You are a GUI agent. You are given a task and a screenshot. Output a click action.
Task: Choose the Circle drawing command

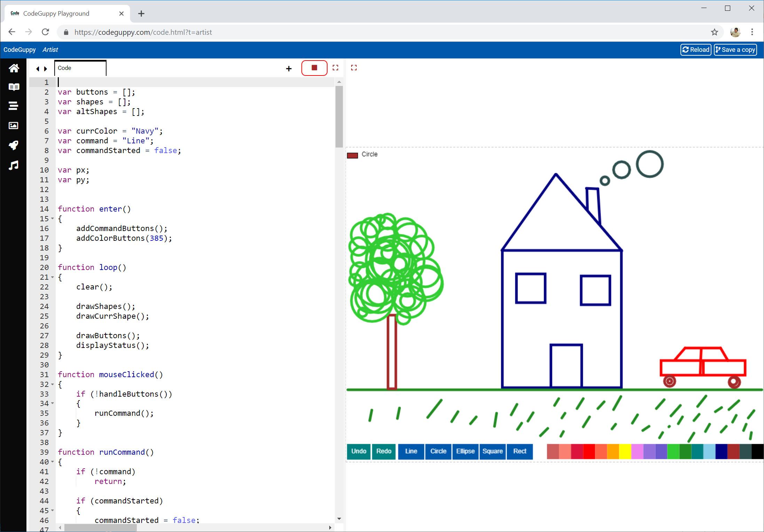pos(438,451)
